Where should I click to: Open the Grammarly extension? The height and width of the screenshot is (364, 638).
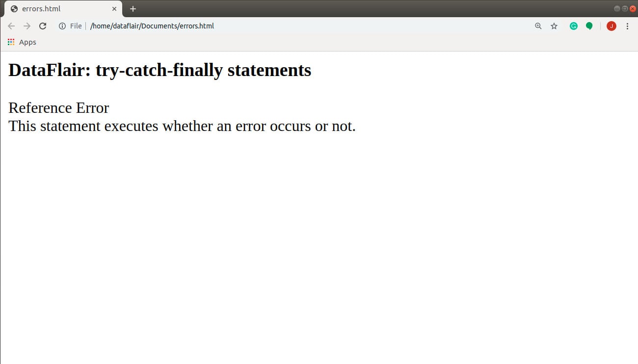coord(574,26)
